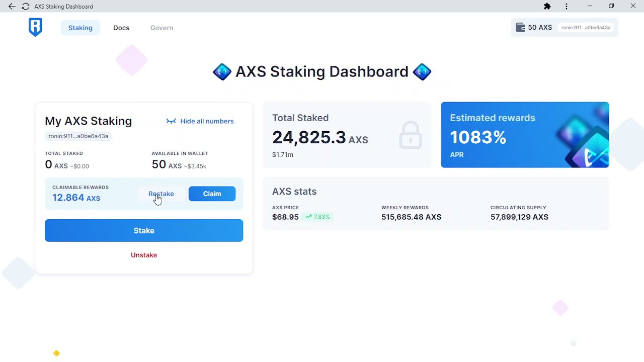Open the browser extensions puzzle icon

(x=547, y=7)
